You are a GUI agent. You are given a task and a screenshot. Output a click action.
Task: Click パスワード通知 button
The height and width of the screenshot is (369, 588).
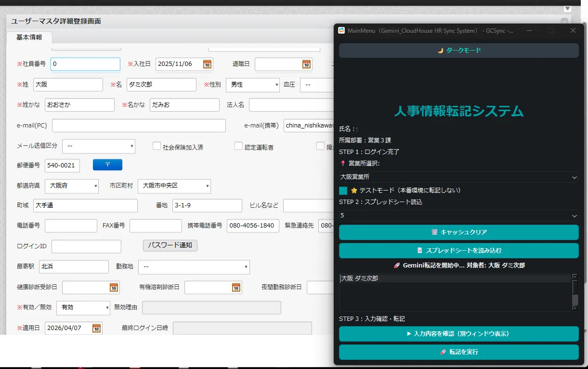pyautogui.click(x=170, y=245)
